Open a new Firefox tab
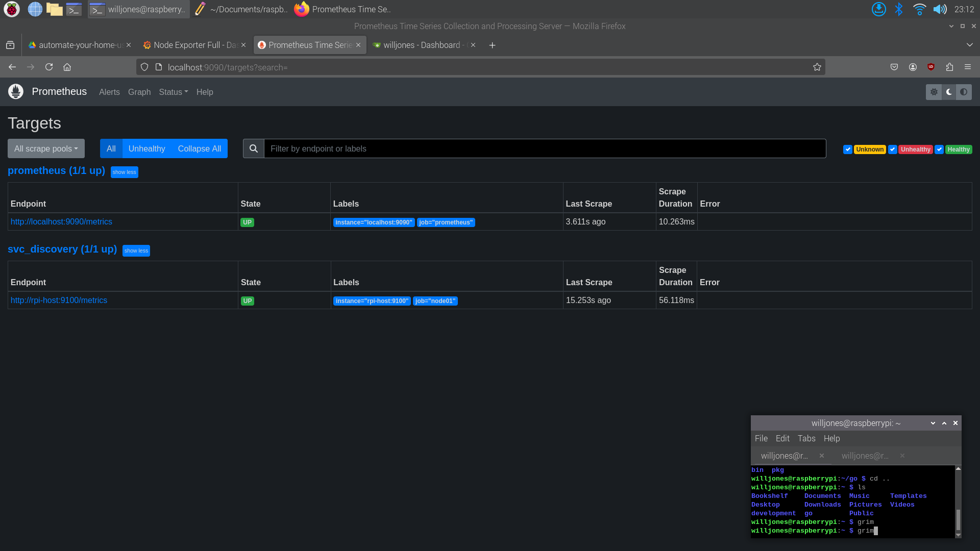The image size is (980, 551). 492,45
